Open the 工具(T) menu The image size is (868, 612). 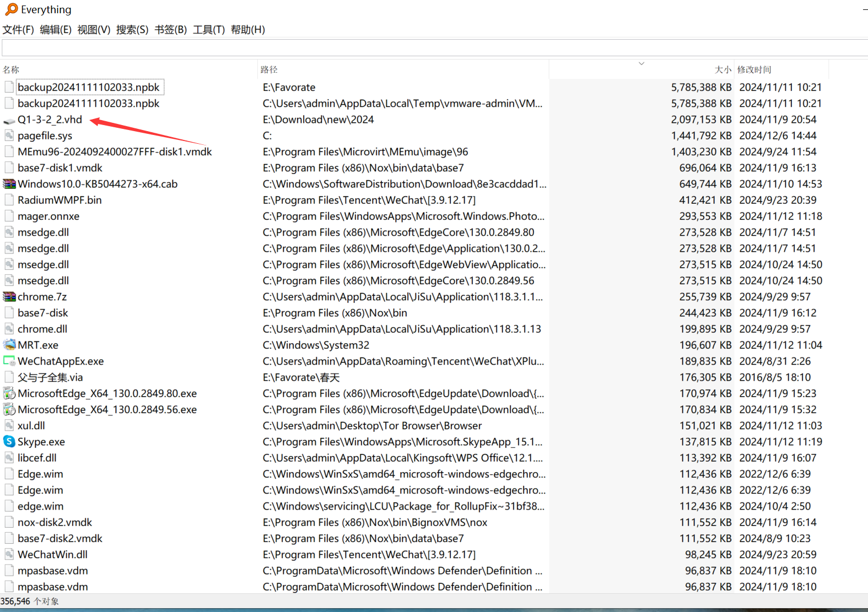pos(209,30)
